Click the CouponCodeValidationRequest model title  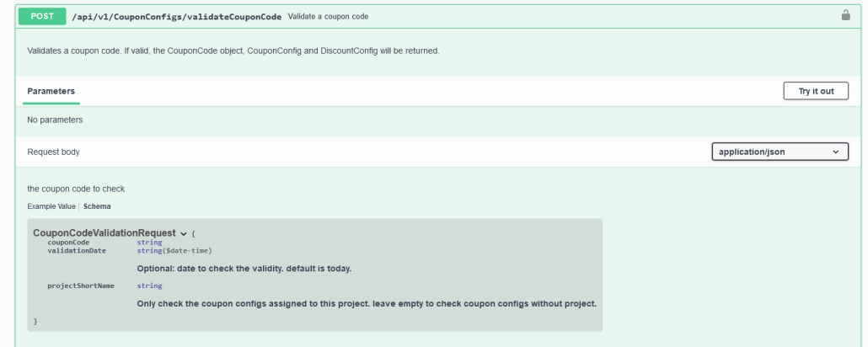tap(104, 233)
